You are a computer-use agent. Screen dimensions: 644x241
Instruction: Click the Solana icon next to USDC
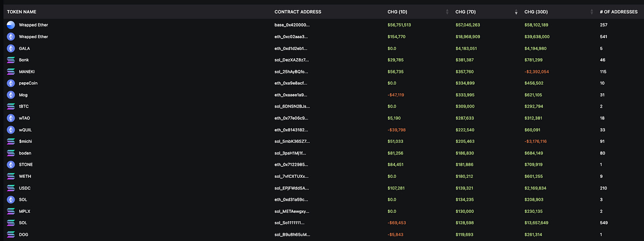pyautogui.click(x=11, y=188)
